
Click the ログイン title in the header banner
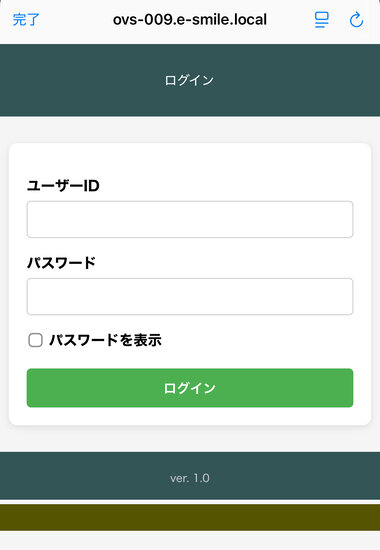189,80
